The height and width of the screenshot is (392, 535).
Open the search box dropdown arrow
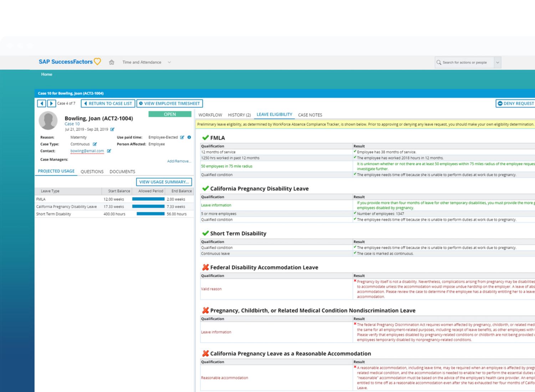click(x=498, y=62)
